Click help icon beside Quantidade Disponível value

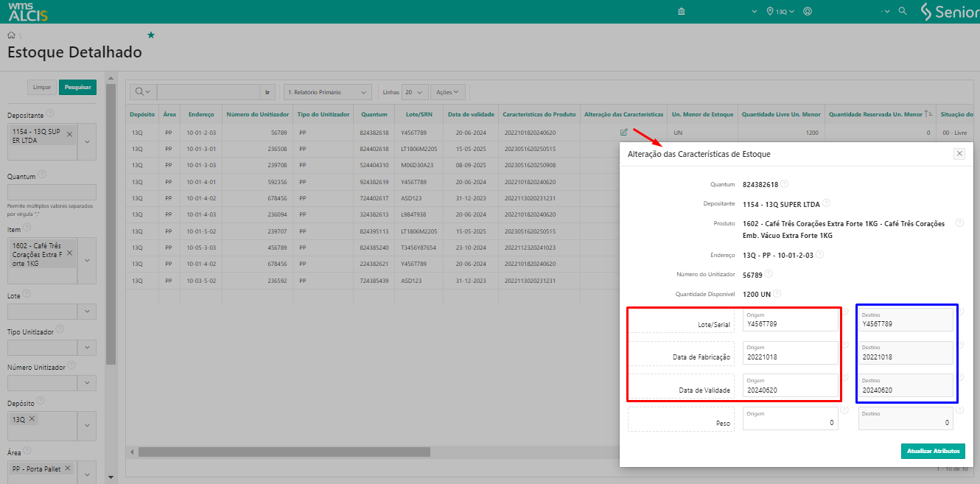click(777, 293)
